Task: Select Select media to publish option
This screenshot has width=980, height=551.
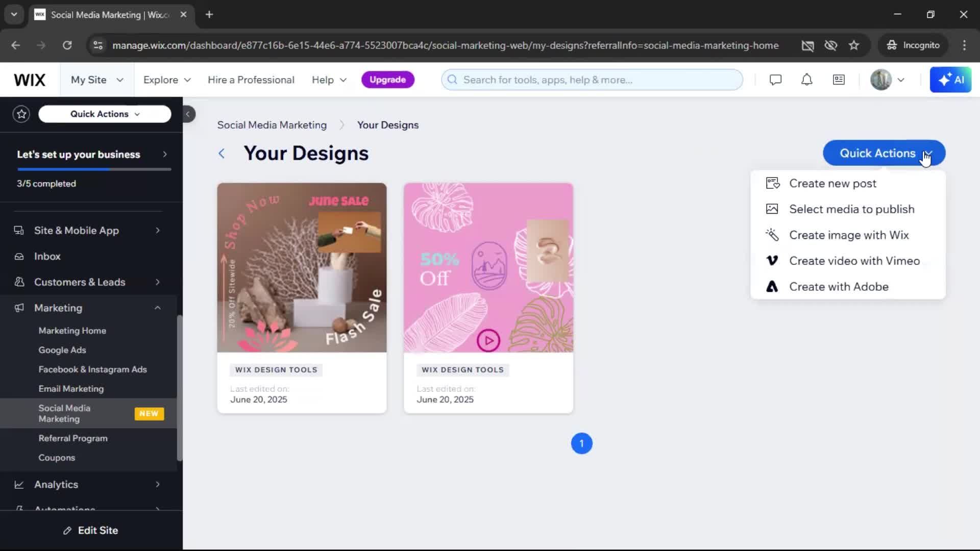Action: click(x=848, y=209)
